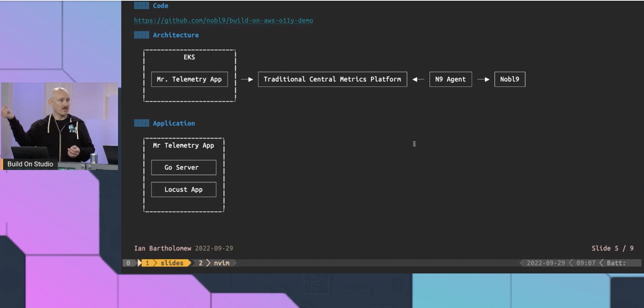Select the Locust App box
Image resolution: width=644 pixels, height=308 pixels.
pos(184,189)
